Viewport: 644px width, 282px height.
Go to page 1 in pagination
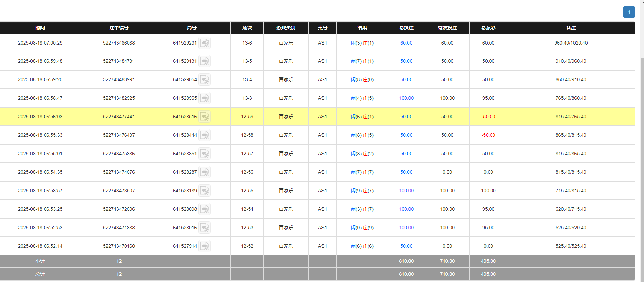click(629, 12)
